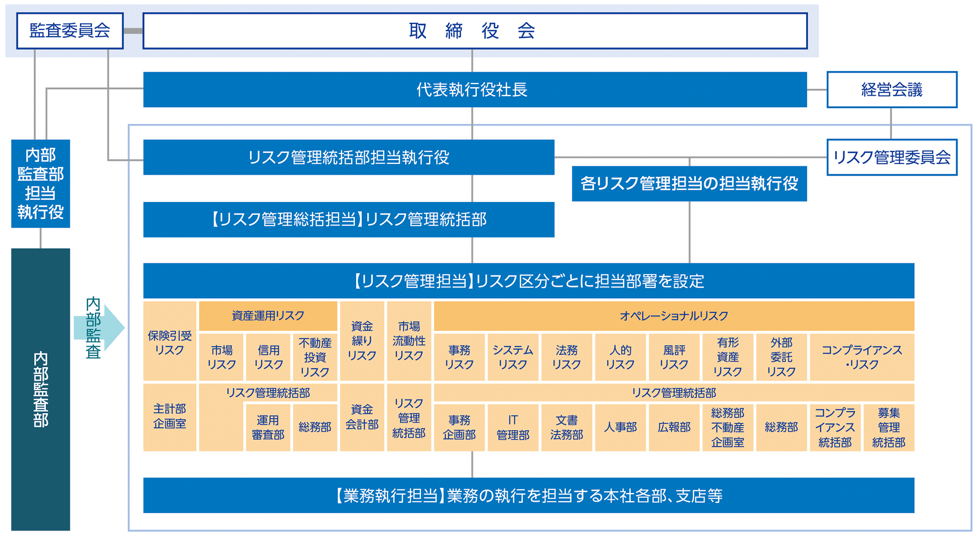
Task: Click the 経営会議 box
Action: [x=891, y=90]
